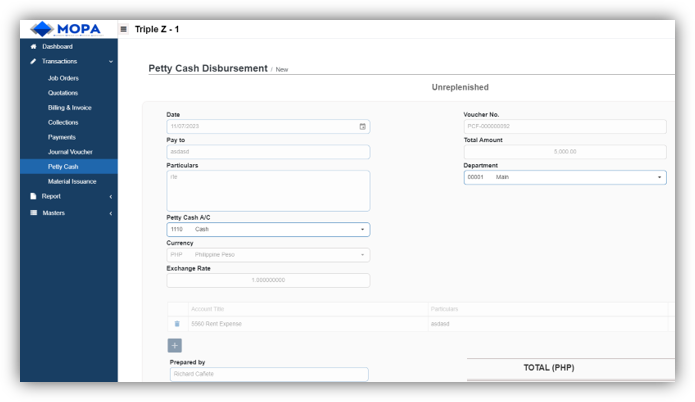This screenshot has height=402, width=695.
Task: Click the Masters list icon
Action: (x=33, y=213)
